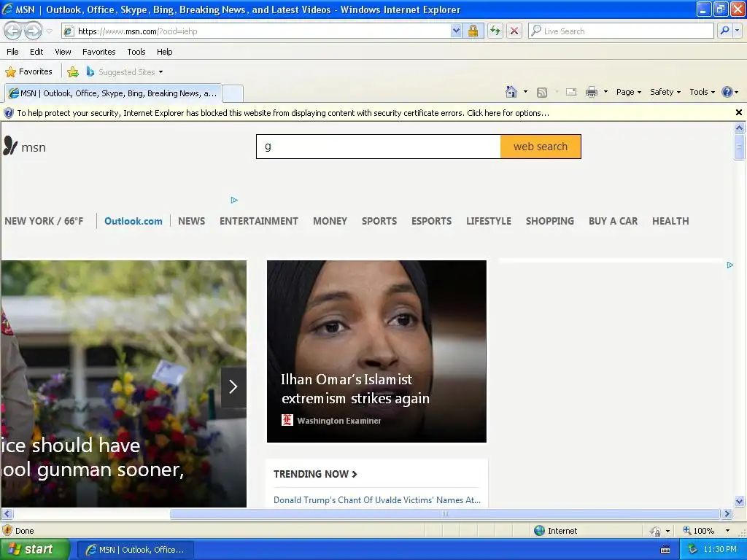This screenshot has height=560, width=747.
Task: Go to the MONEY section
Action: 330,222
